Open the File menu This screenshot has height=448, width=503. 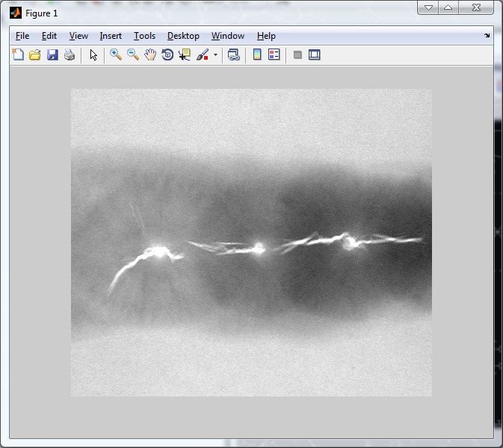pos(22,36)
